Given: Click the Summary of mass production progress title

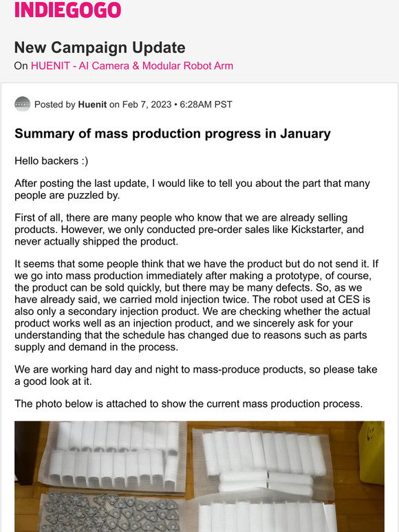Looking at the screenshot, I should tap(173, 133).
